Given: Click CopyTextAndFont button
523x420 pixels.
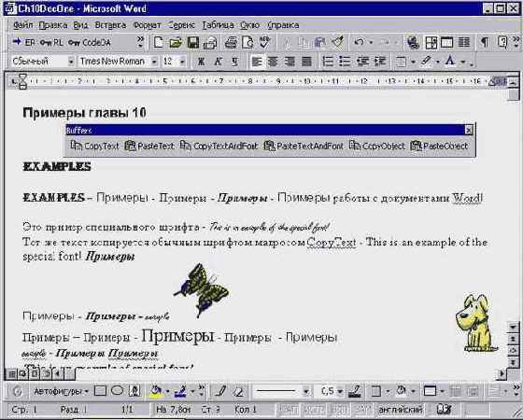Looking at the screenshot, I should [x=219, y=146].
